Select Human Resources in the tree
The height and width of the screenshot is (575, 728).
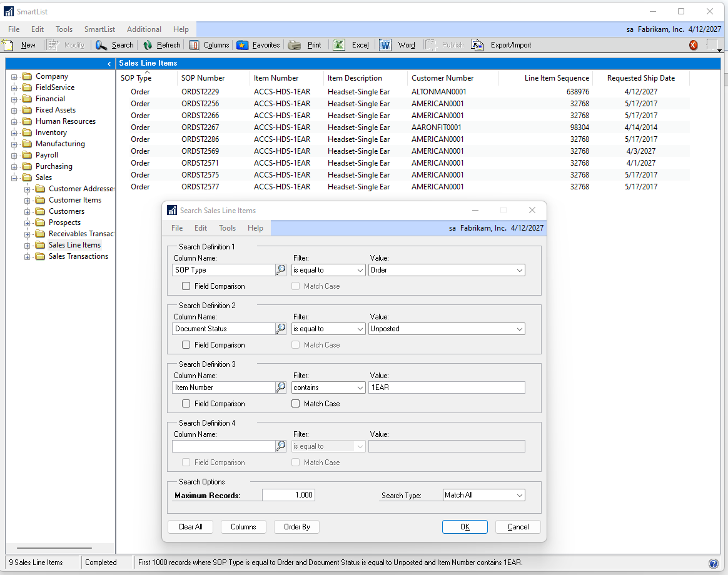(66, 121)
